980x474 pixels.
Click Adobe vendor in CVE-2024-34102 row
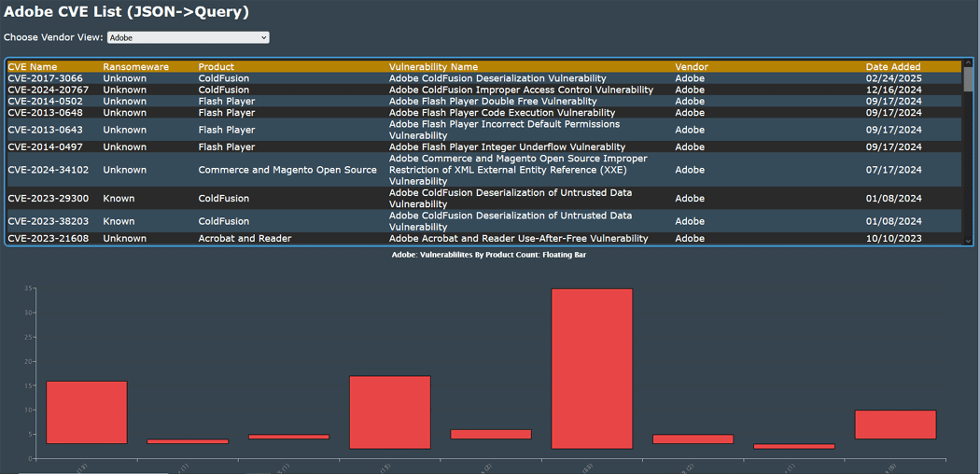click(690, 170)
